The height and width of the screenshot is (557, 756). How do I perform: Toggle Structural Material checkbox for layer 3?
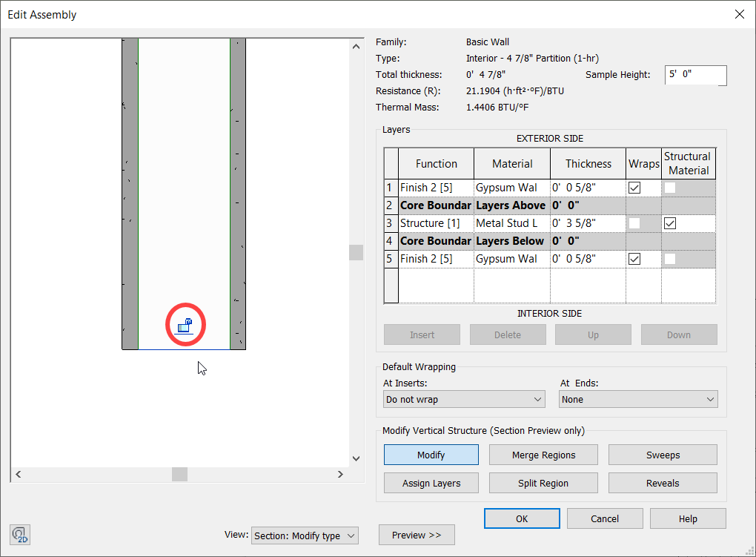click(x=670, y=223)
